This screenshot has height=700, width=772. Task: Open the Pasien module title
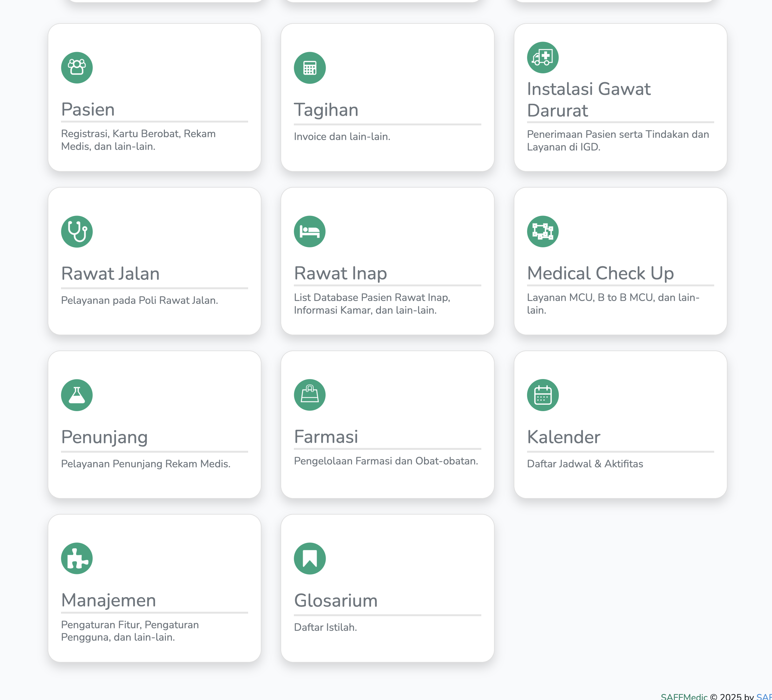tap(88, 110)
